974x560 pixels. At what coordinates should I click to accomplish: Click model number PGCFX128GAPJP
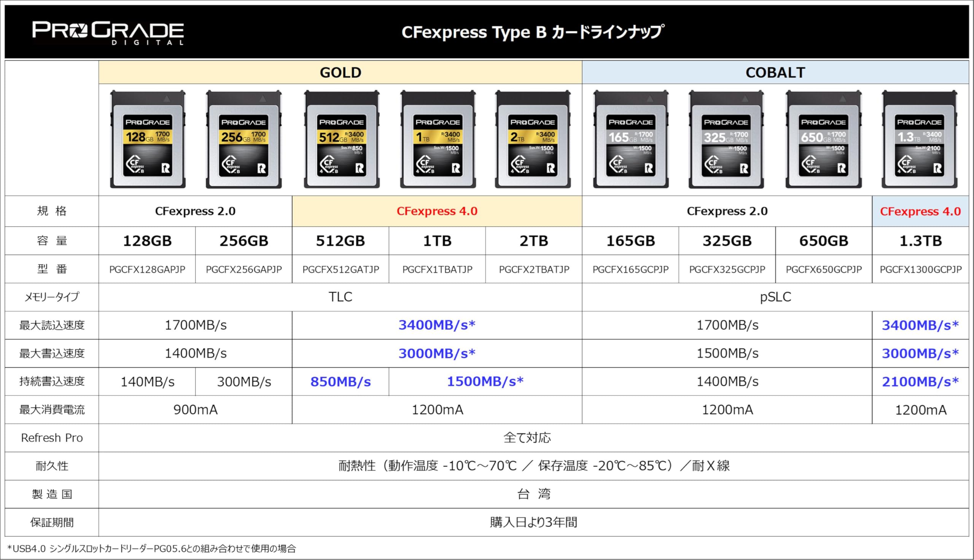[x=147, y=270]
